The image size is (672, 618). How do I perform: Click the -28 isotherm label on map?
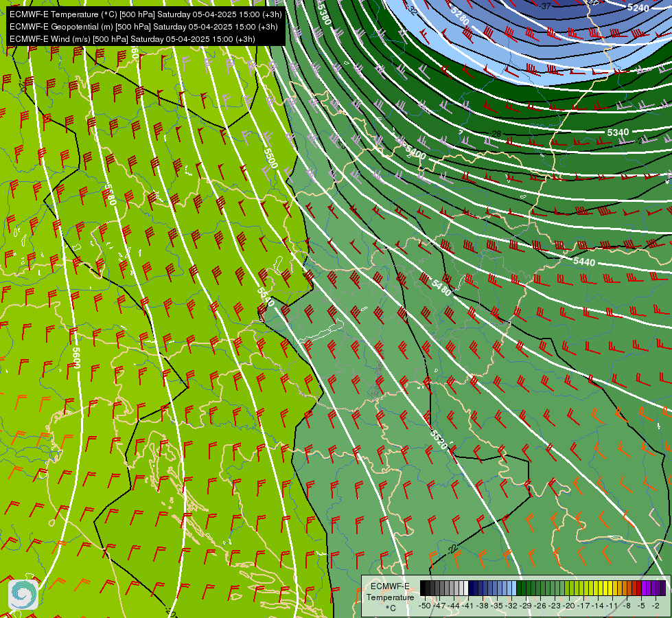(496, 134)
